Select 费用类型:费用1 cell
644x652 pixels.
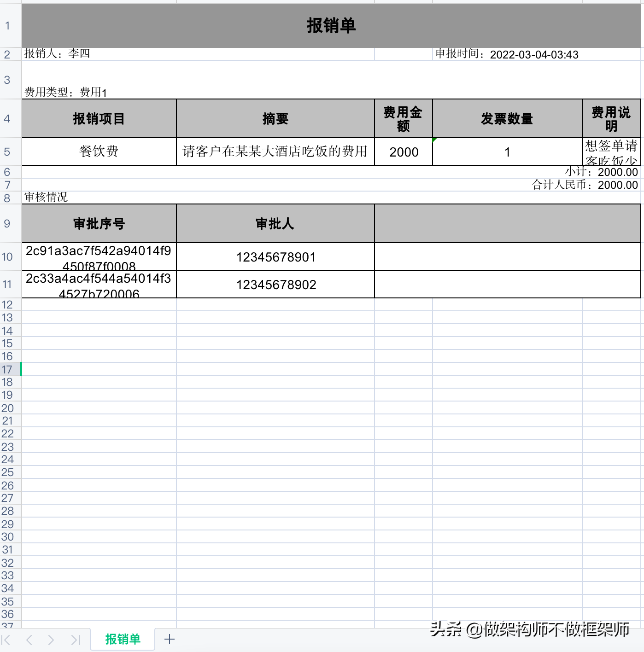click(x=331, y=80)
